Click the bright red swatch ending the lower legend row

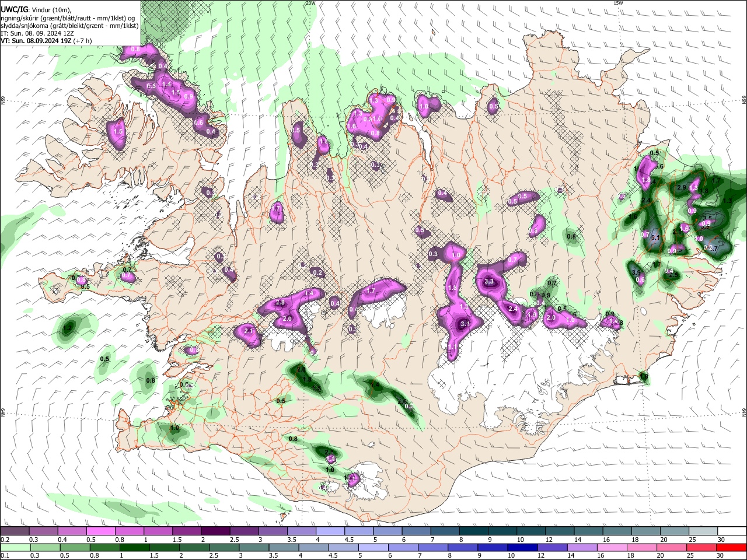coord(731,547)
